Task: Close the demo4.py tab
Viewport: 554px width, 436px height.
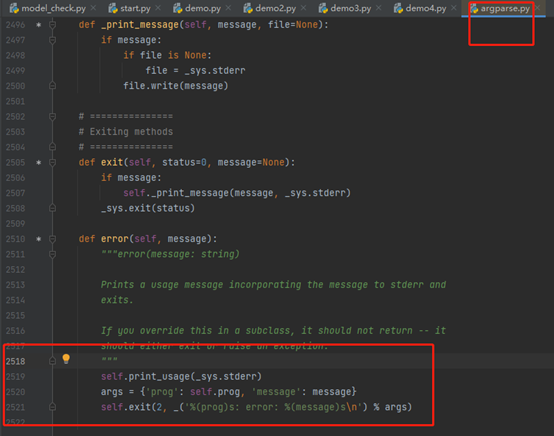Action: 454,8
